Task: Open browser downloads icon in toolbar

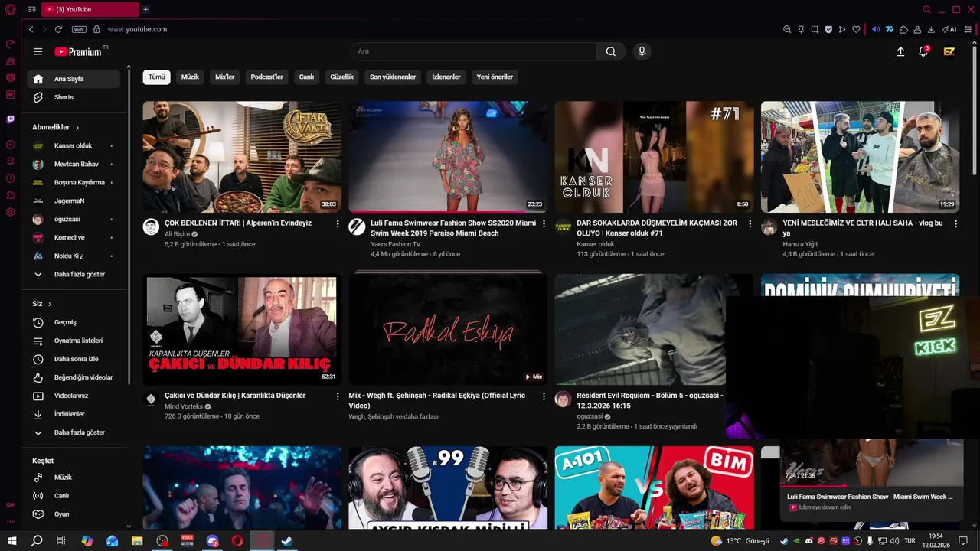Action: pos(931,29)
